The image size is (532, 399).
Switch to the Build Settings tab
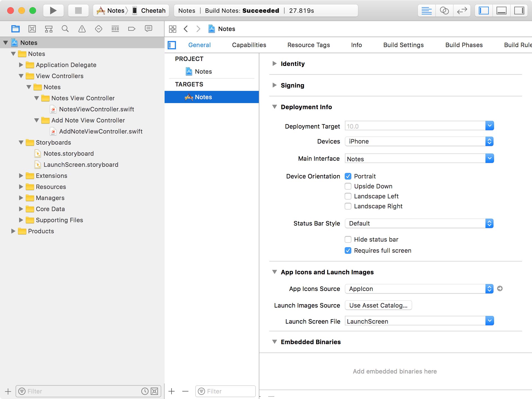coord(403,45)
